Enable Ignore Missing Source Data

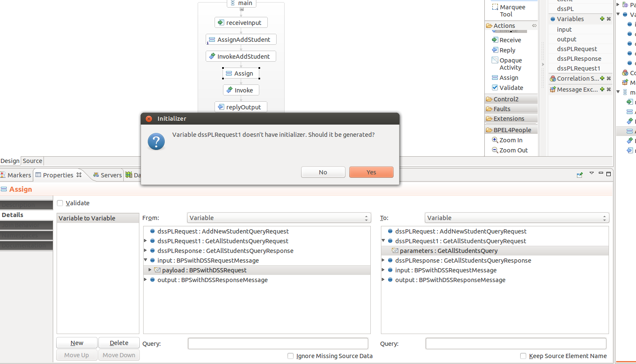[291, 356]
